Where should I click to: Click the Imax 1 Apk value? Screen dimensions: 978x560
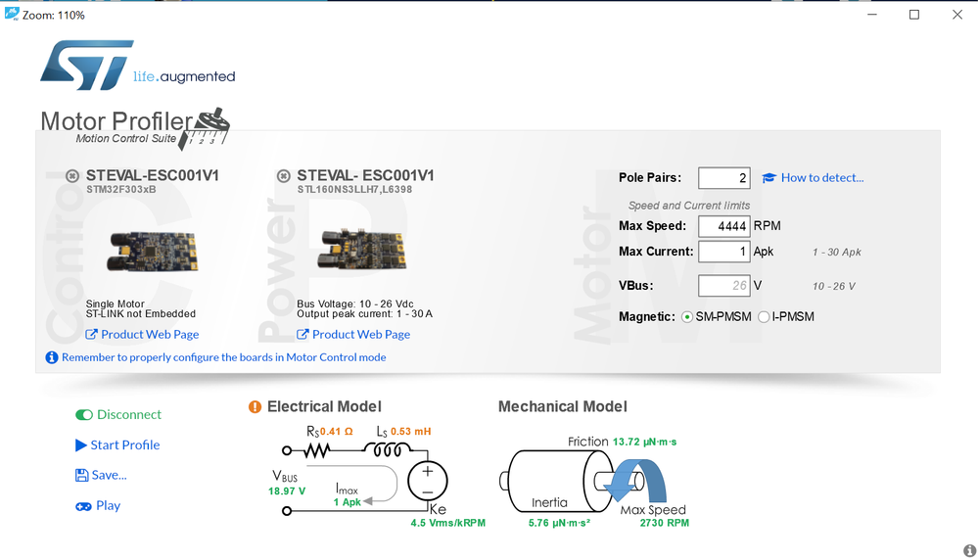(x=347, y=502)
